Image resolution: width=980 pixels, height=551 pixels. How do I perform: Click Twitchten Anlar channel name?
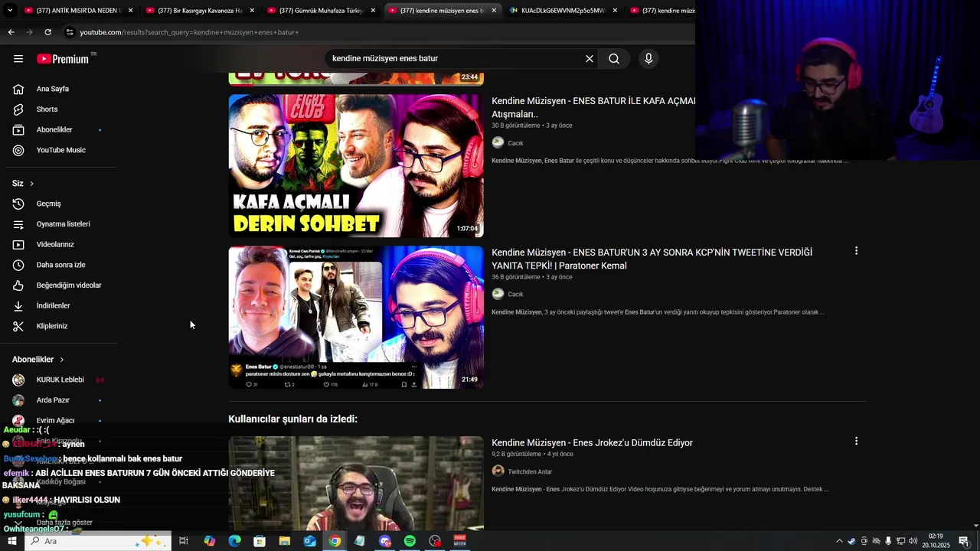tap(530, 472)
